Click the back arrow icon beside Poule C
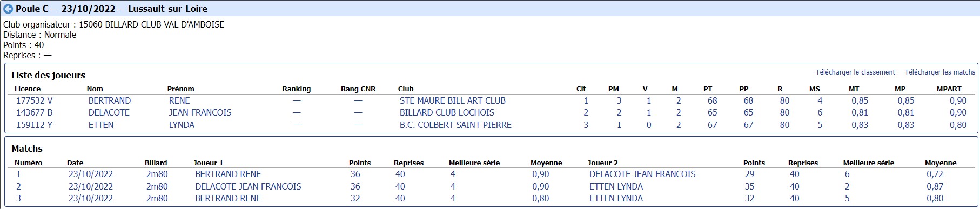The height and width of the screenshot is (209, 980). [8, 9]
